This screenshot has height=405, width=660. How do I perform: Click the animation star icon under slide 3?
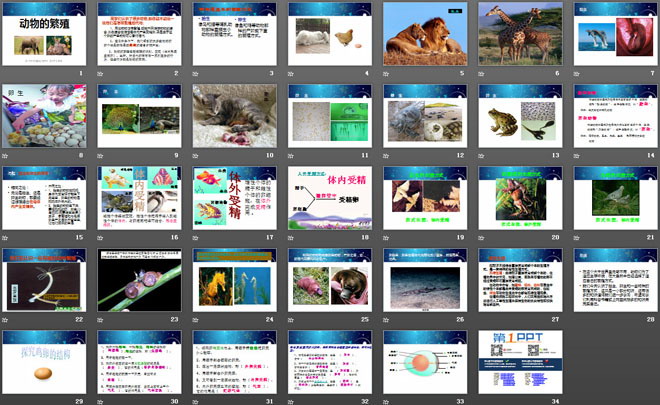(194, 74)
